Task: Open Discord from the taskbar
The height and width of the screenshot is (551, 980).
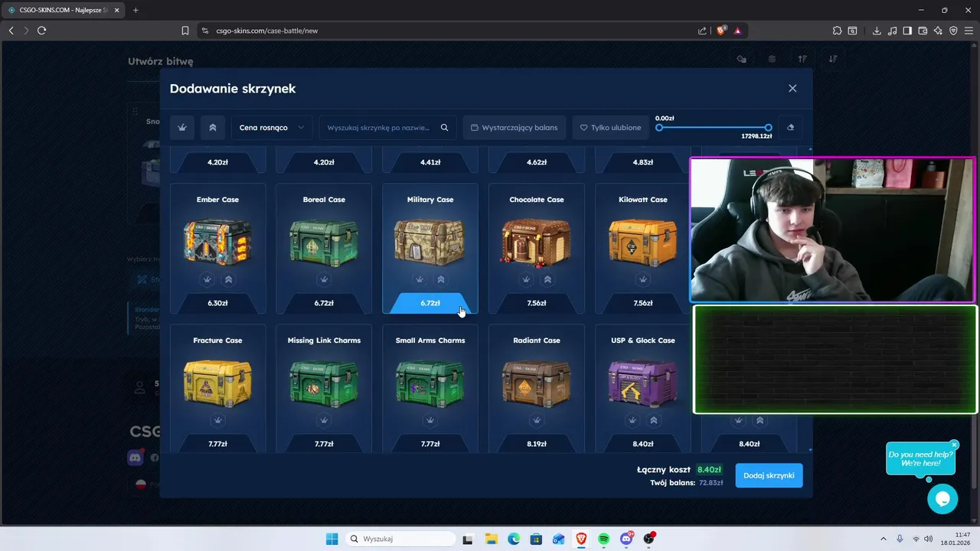Action: point(626,539)
